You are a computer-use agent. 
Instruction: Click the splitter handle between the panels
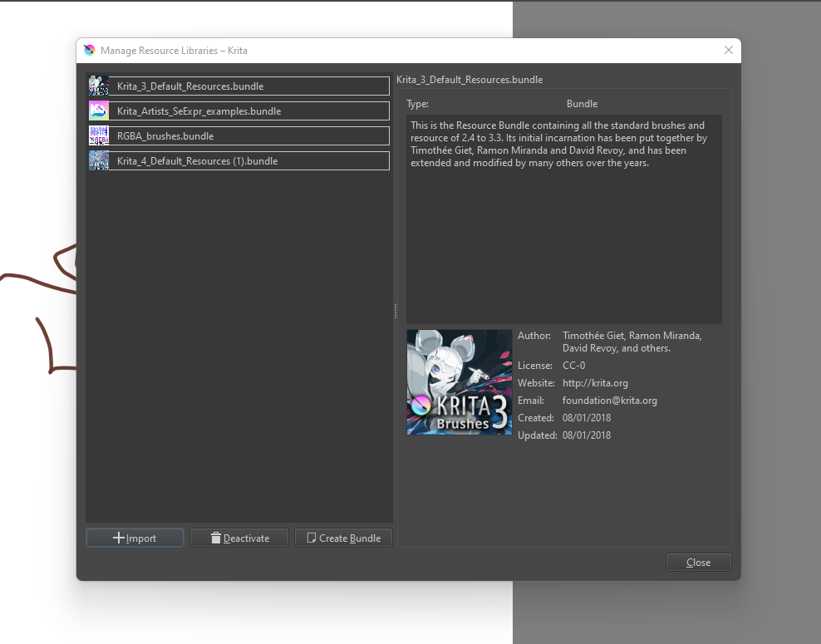click(396, 311)
